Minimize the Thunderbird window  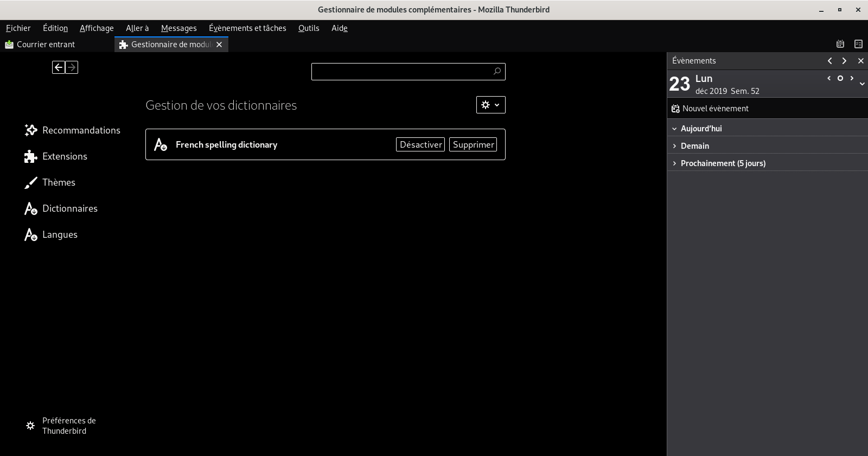[x=822, y=10]
